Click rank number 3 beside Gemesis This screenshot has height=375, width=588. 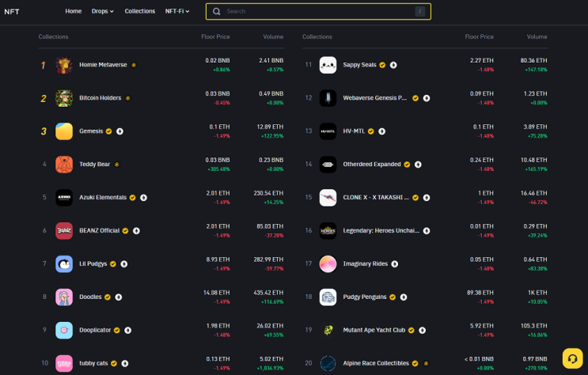tap(44, 131)
